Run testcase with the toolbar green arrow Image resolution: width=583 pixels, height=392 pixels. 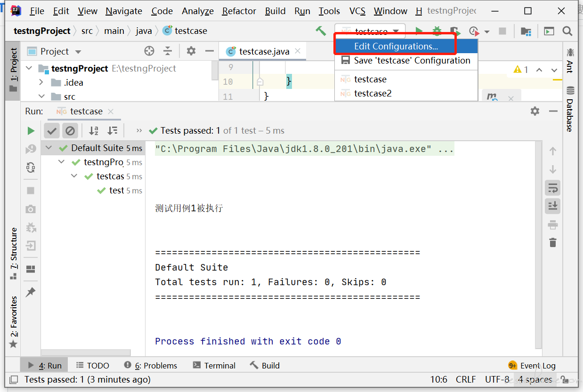pyautogui.click(x=419, y=31)
